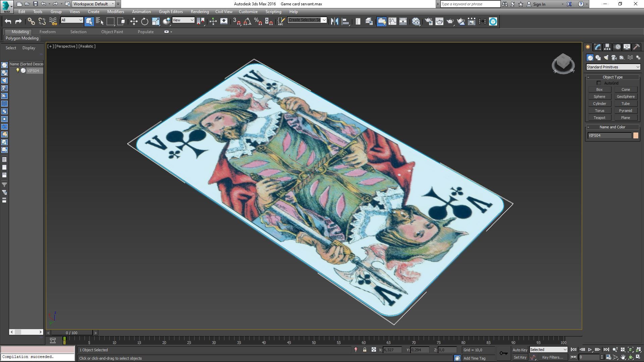Viewport: 644px width, 362px height.
Task: Create a Teapot primitive
Action: [x=599, y=118]
